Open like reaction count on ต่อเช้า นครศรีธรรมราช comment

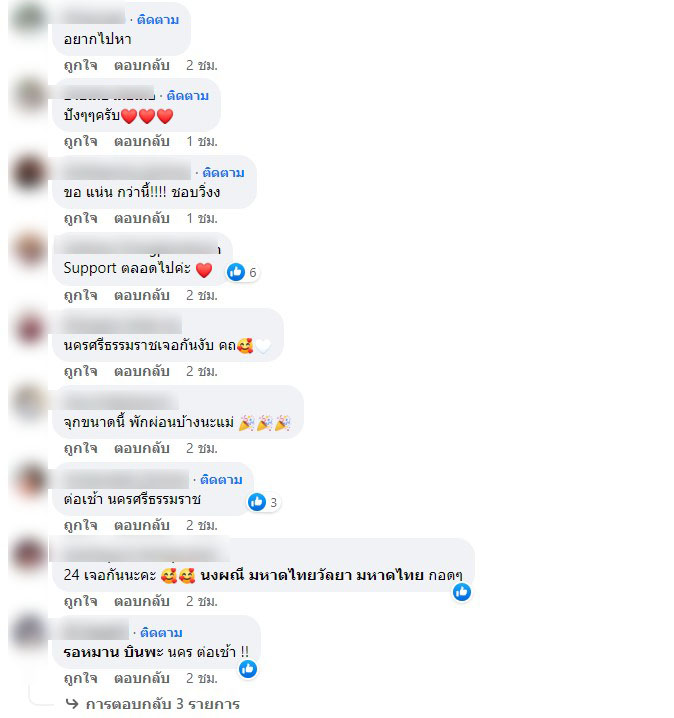tap(273, 503)
